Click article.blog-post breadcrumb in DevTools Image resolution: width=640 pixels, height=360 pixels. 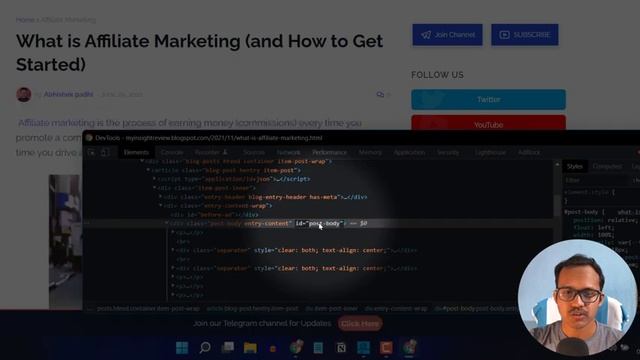252,309
